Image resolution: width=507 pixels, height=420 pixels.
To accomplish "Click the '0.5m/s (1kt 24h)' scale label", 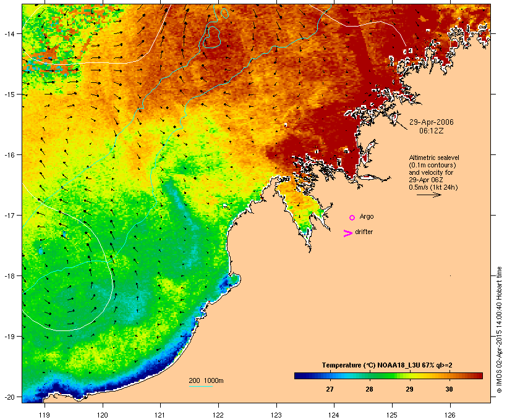I will click(x=433, y=187).
